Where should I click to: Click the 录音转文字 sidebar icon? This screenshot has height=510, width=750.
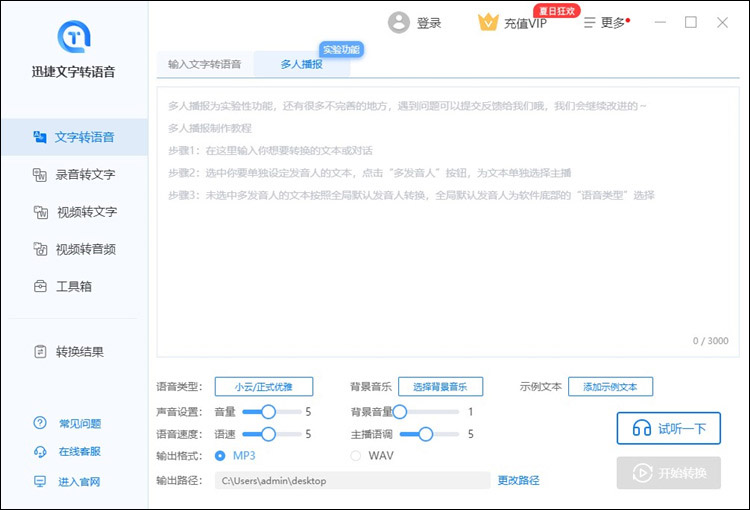tap(40, 175)
